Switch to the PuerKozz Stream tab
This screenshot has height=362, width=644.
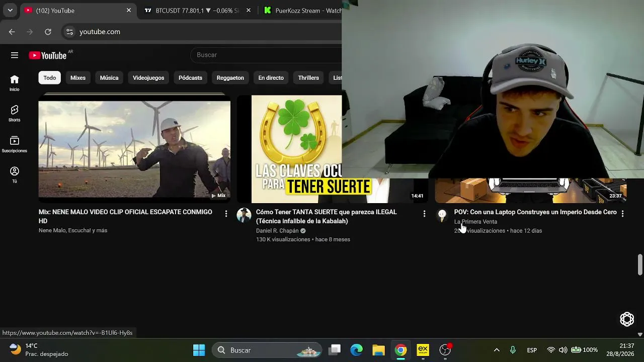coord(302,11)
